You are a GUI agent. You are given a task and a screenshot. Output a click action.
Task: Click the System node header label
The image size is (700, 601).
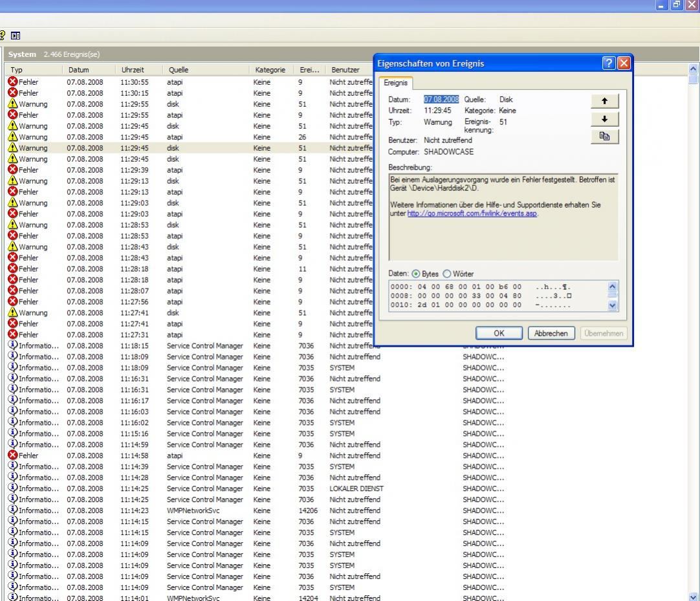click(x=22, y=54)
